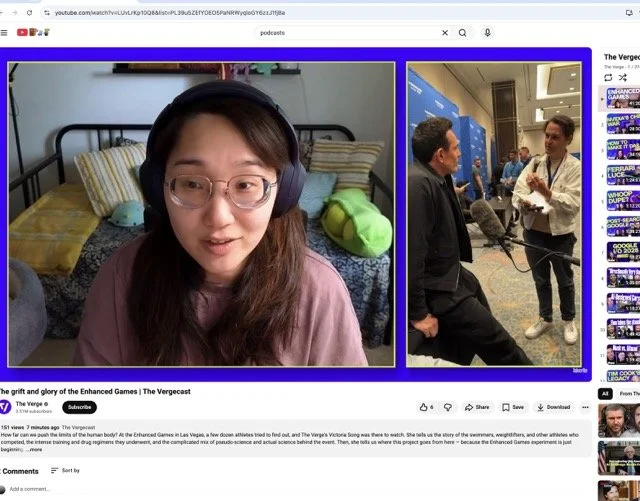Expand the description with "...more"
Image resolution: width=640 pixels, height=501 pixels.
[34, 450]
